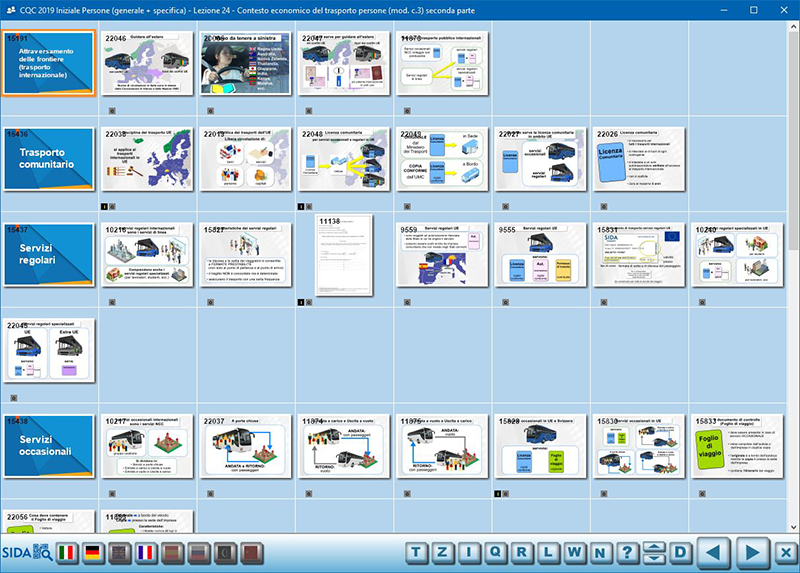Click the W toolbar button
The image size is (800, 573).
coord(574,552)
